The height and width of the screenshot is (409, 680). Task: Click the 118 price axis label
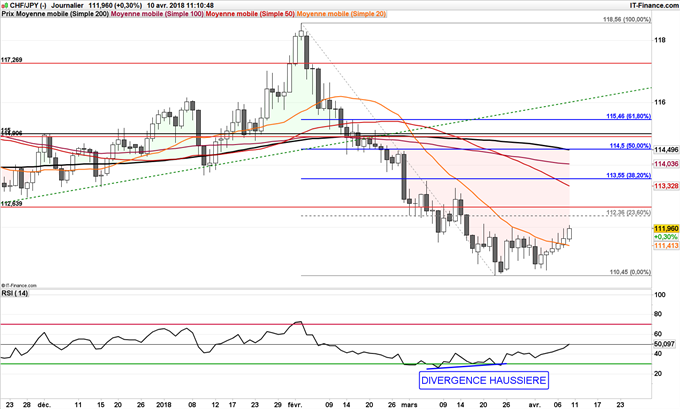pyautogui.click(x=660, y=40)
